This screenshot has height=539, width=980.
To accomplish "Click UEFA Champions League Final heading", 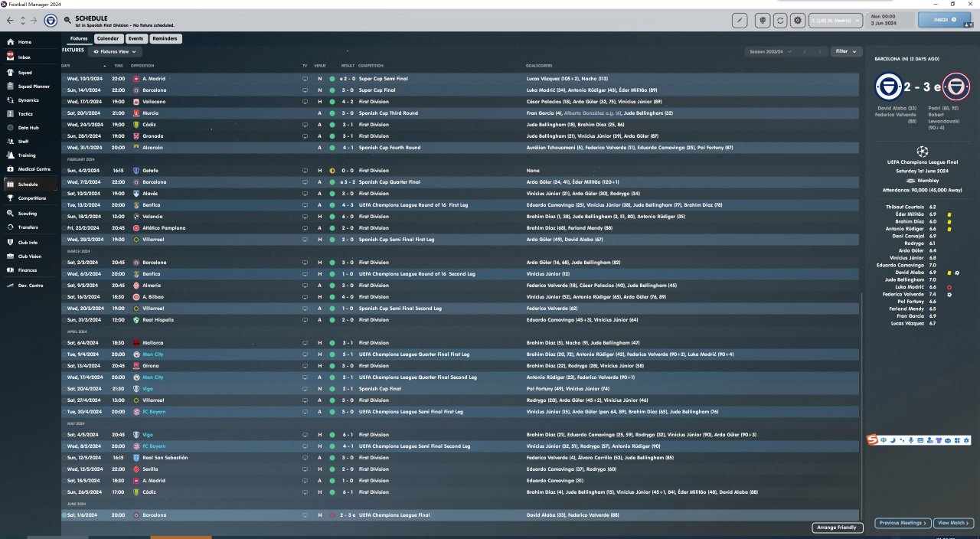I will tap(921, 162).
